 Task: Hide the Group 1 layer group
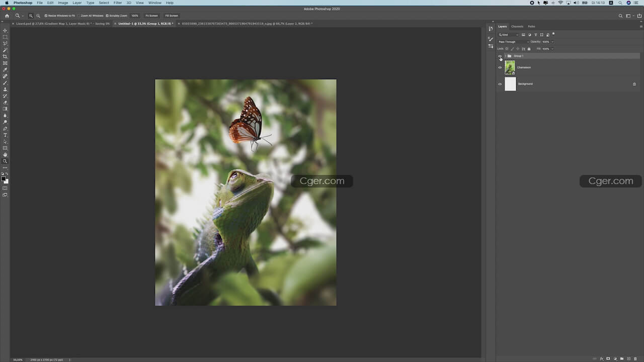click(500, 56)
